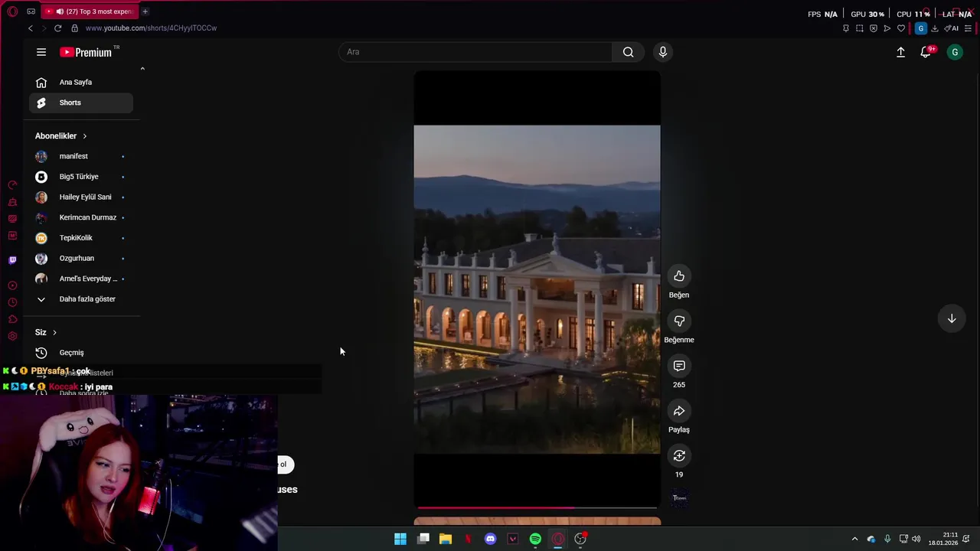Select the Ana Sayfa sidebar item

coord(81,83)
